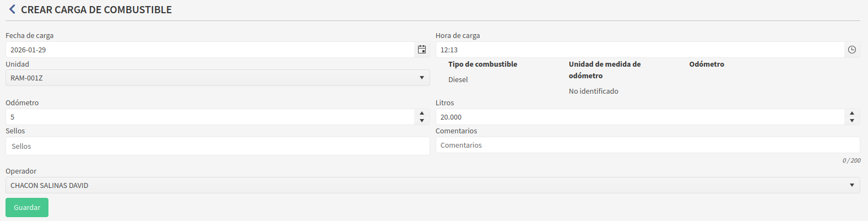Decrease the Odómetro input value with down arrow
Viewport: 868px width, 221px height.
[422, 121]
